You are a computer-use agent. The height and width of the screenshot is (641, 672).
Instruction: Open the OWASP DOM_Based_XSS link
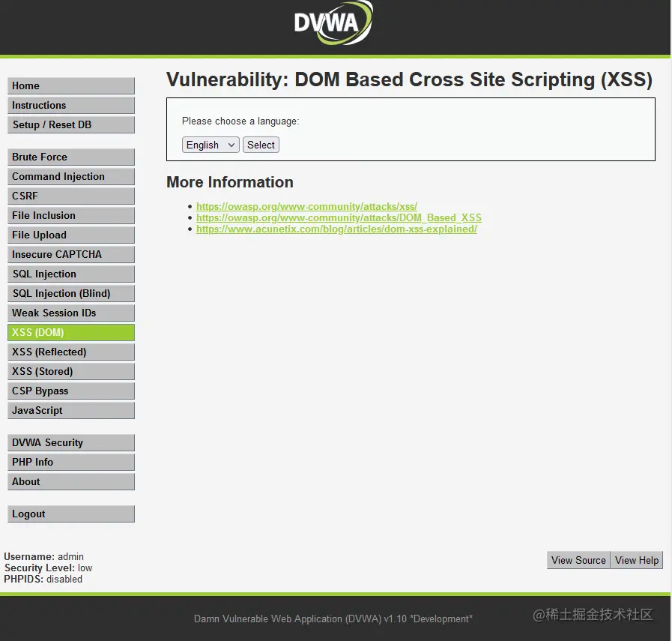tap(339, 218)
